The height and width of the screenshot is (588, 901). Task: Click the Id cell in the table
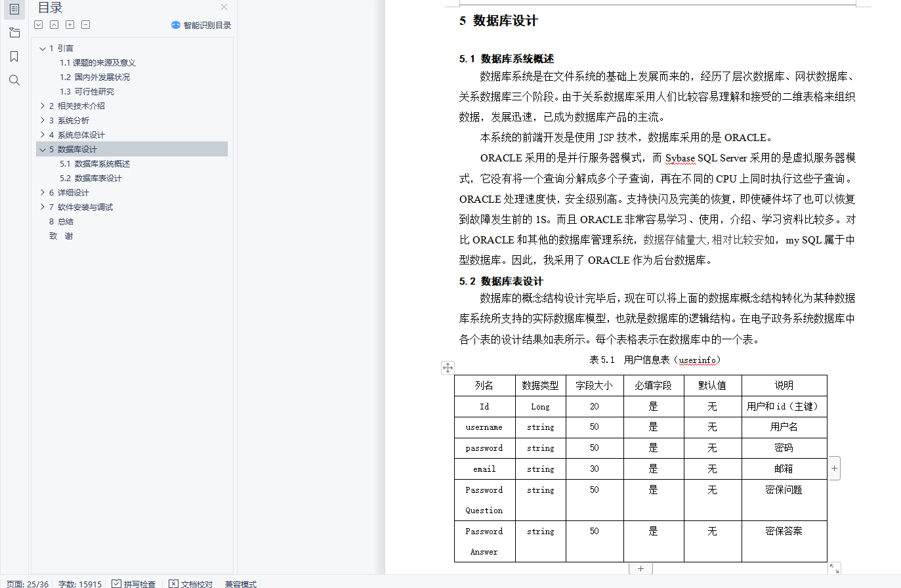[484, 407]
